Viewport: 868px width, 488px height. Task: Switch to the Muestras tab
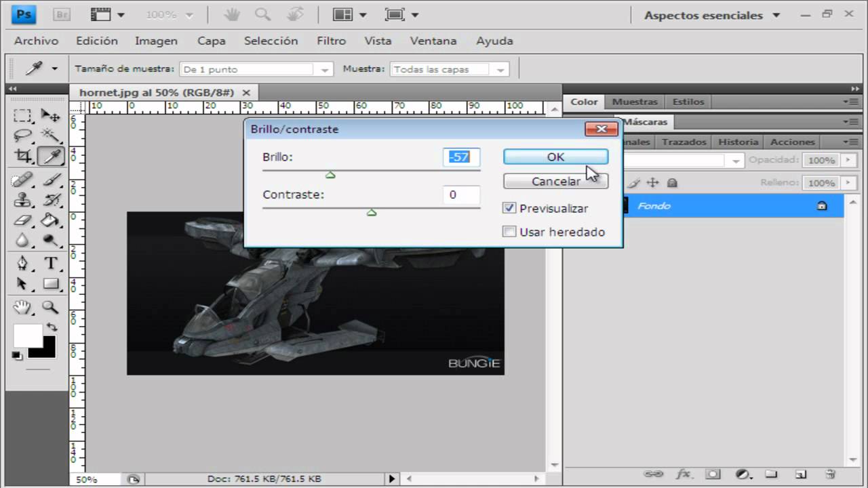click(635, 102)
